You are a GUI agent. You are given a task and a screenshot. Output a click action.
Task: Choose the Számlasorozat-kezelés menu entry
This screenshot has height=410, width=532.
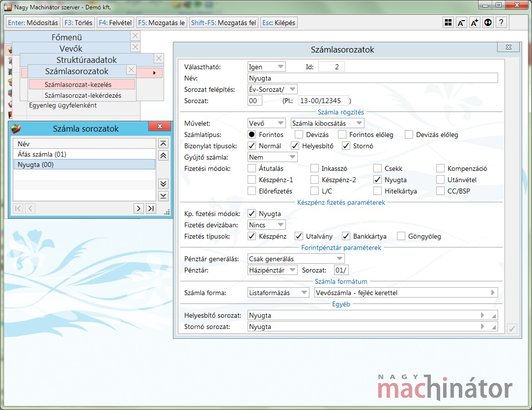[82, 84]
